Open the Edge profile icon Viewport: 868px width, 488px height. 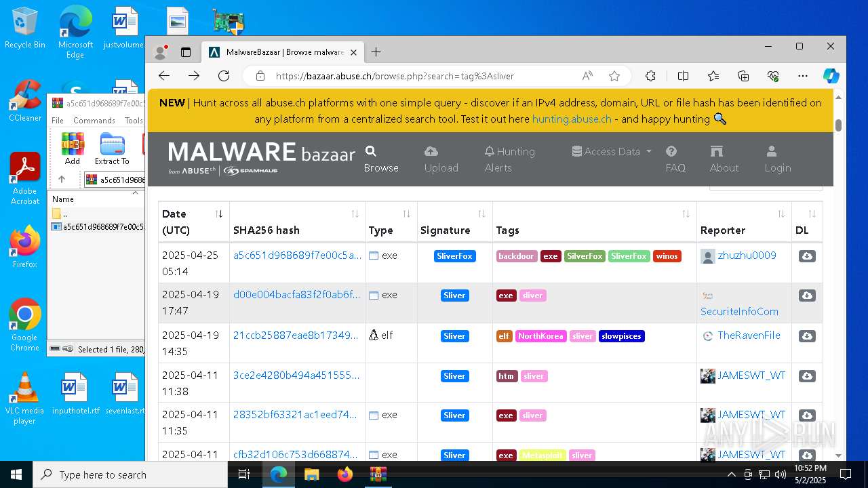coord(161,52)
